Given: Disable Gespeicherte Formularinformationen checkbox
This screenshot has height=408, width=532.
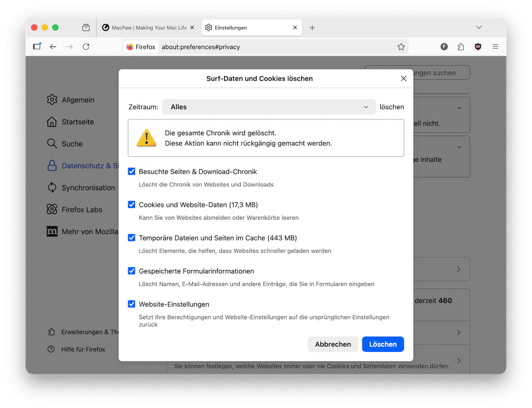Looking at the screenshot, I should [131, 271].
